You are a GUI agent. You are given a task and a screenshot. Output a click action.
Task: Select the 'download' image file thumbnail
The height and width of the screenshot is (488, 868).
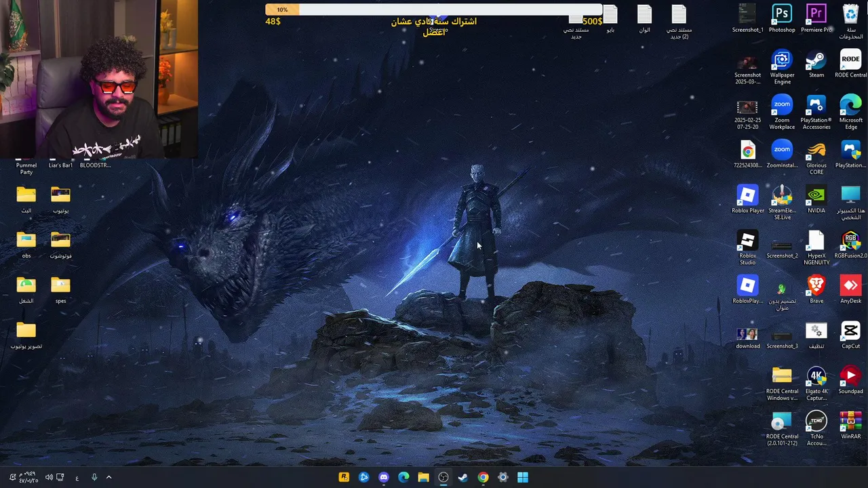click(x=747, y=337)
